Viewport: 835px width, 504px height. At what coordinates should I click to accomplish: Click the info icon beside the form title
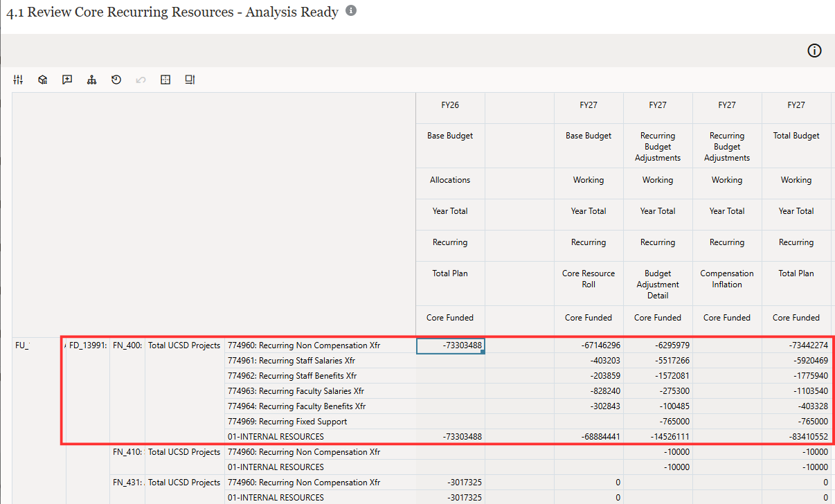click(x=351, y=10)
